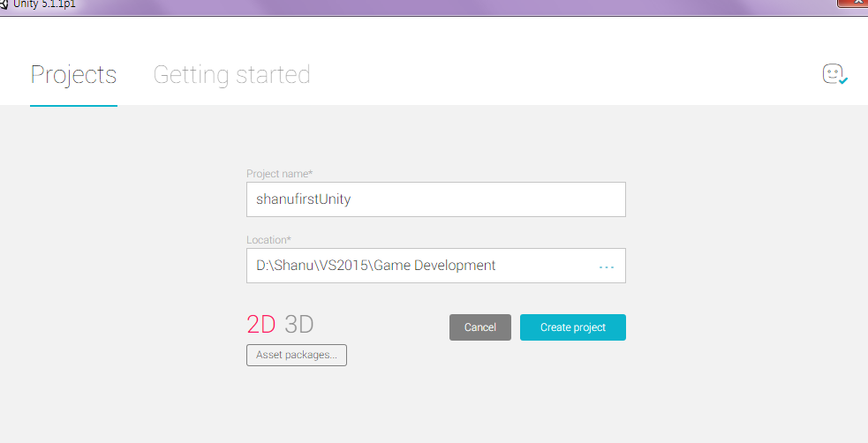This screenshot has height=443, width=868.
Task: Close the Unity window
Action: pos(855,4)
